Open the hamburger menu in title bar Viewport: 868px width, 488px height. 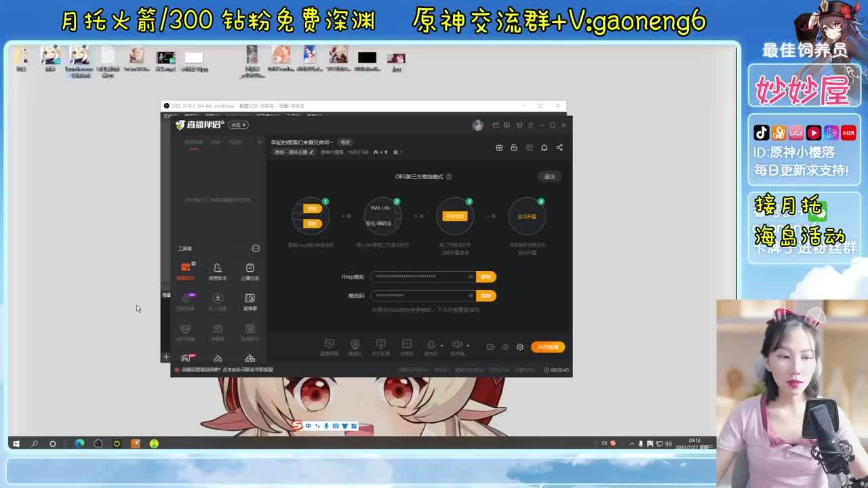pos(531,125)
